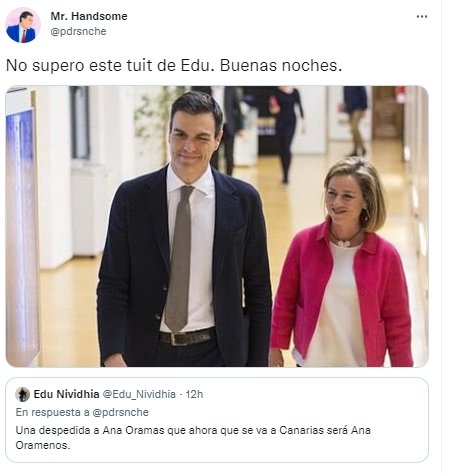This screenshot has width=449, height=474.
Task: Click the 12h timestamp of quoted tweet
Action: pos(194,394)
